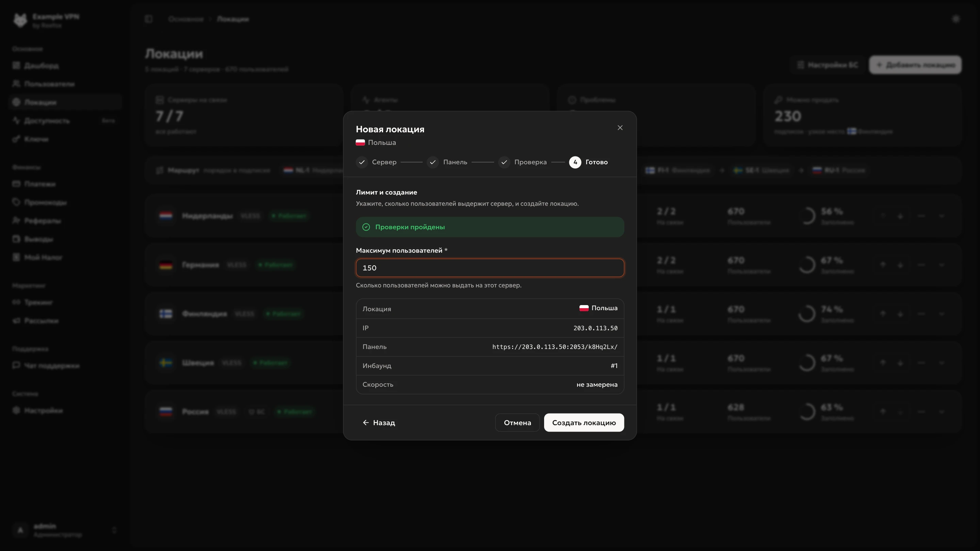Viewport: 980px width, 551px height.
Task: Open Пользователи in the sidebar
Action: tap(65, 84)
